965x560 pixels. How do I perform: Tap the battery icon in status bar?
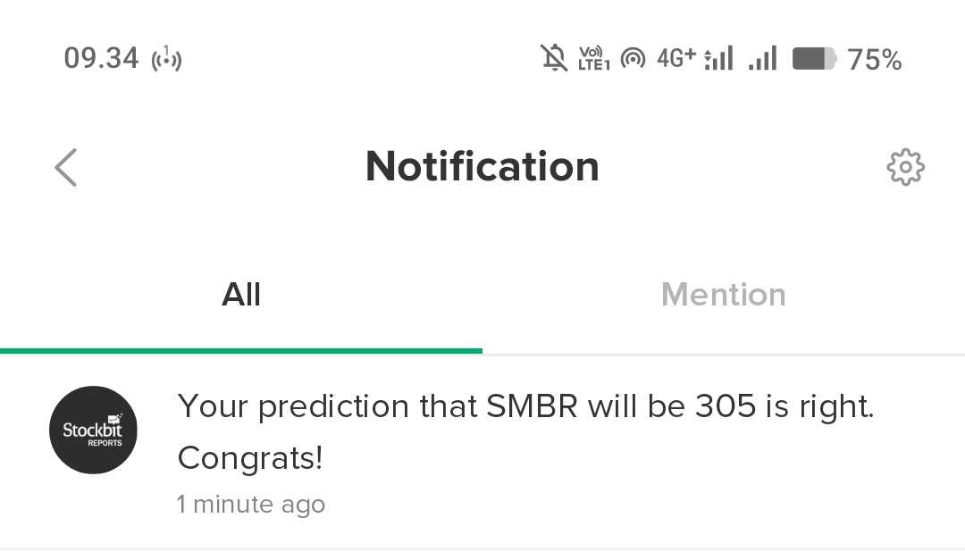(813, 59)
